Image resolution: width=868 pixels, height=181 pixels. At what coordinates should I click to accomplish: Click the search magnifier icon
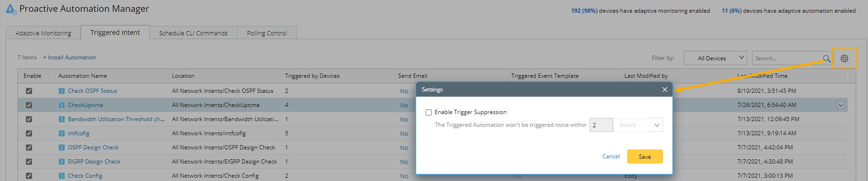click(827, 58)
